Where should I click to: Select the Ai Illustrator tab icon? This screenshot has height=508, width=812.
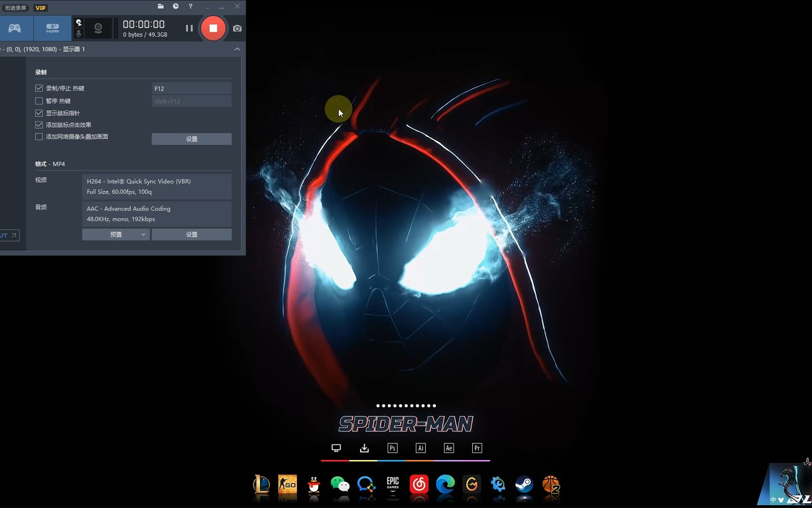pyautogui.click(x=421, y=448)
